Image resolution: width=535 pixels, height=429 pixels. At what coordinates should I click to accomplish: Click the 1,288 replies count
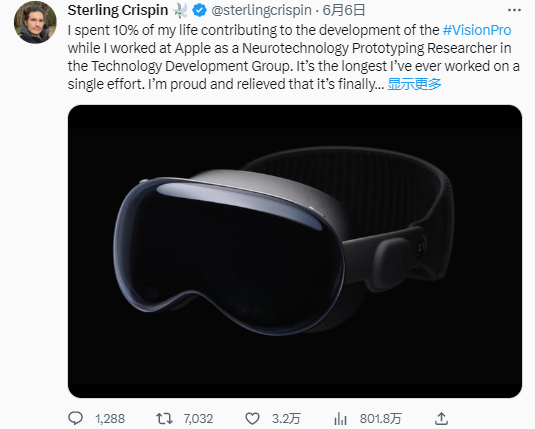[110, 419]
